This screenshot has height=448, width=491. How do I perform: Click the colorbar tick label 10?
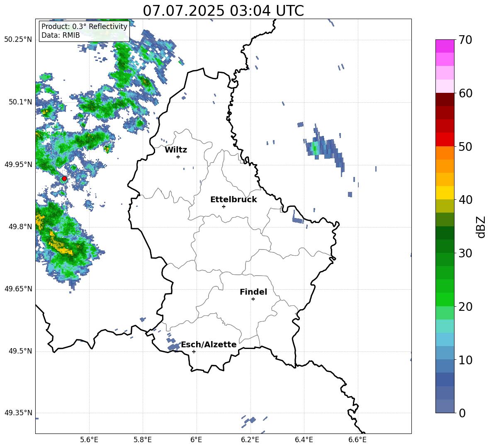coord(465,360)
